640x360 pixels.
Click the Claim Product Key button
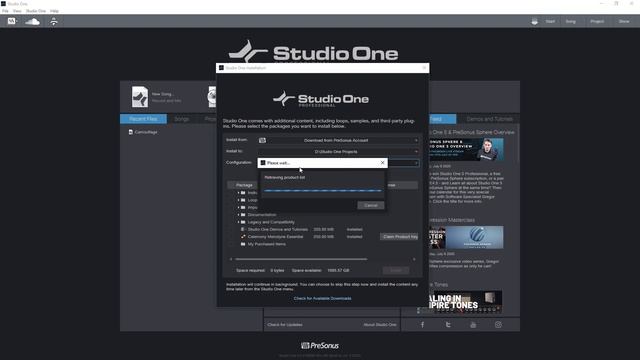point(400,237)
